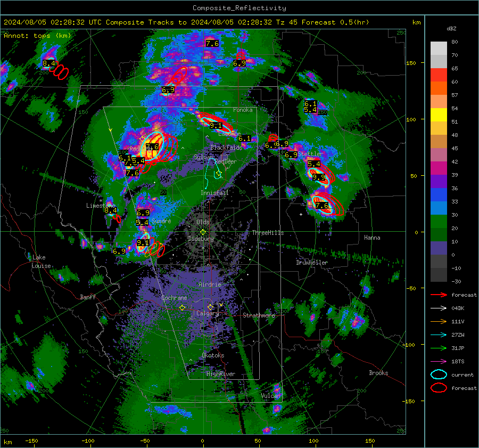Click the Ponoka city label

coord(243,110)
